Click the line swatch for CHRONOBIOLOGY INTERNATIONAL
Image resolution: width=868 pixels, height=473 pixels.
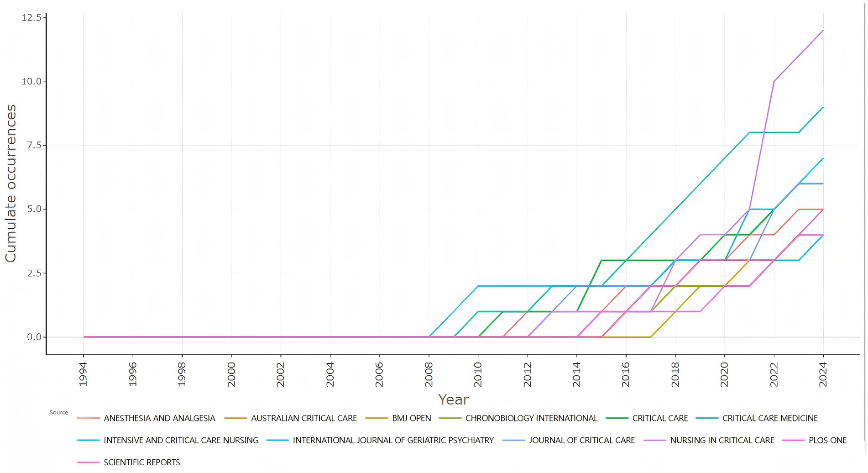pos(450,418)
